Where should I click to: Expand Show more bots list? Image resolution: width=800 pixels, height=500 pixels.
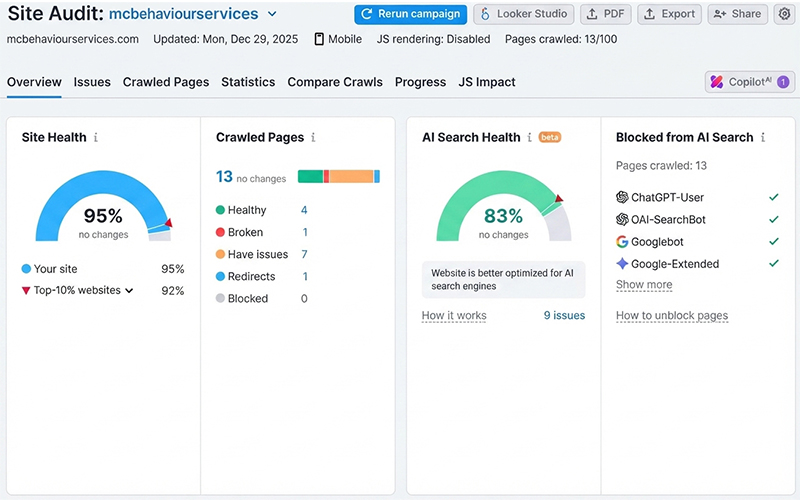(x=644, y=285)
